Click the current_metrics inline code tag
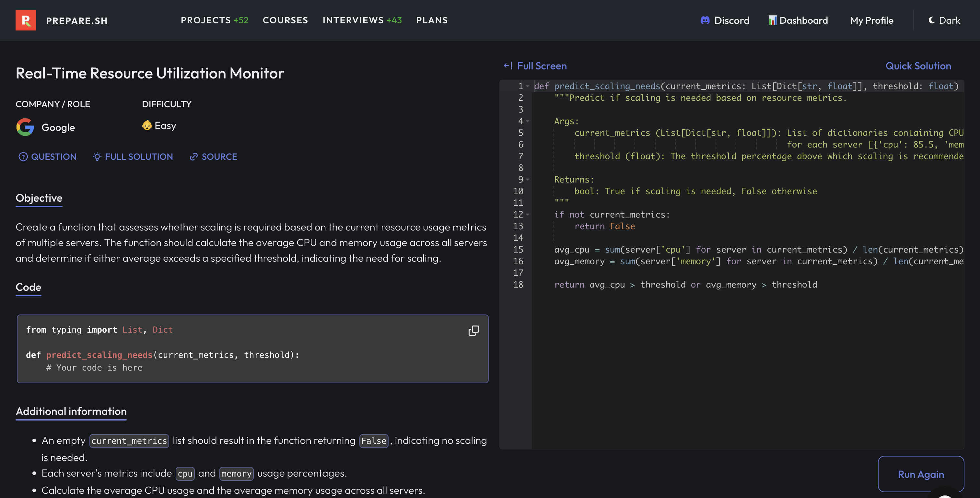 (x=129, y=441)
